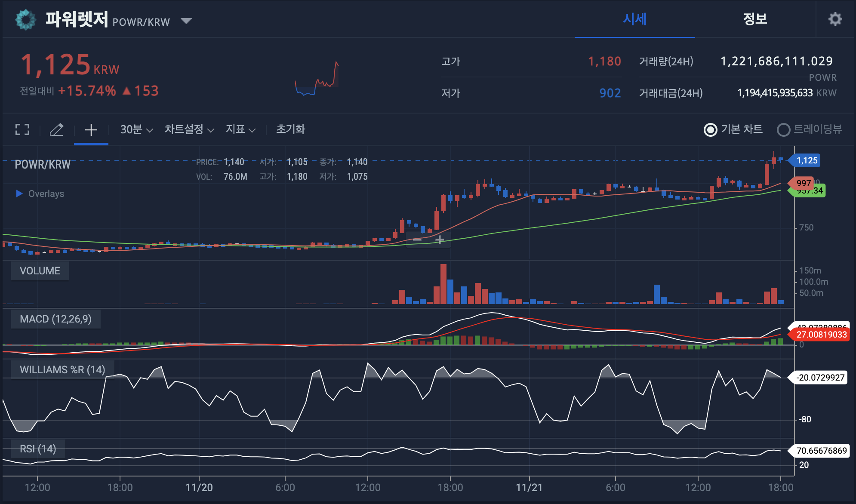
Task: Select 트레이딩뷰 radio option
Action: (783, 129)
